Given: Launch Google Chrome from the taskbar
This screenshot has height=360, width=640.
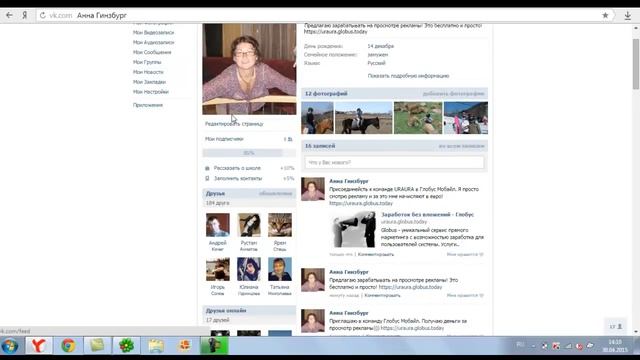Looking at the screenshot, I should pos(68,346).
